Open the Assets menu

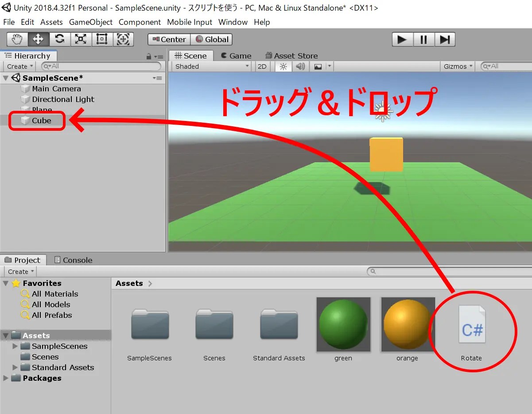51,22
